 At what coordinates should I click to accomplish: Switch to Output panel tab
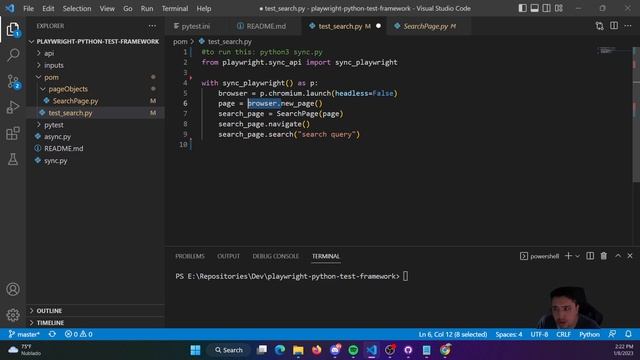point(229,256)
